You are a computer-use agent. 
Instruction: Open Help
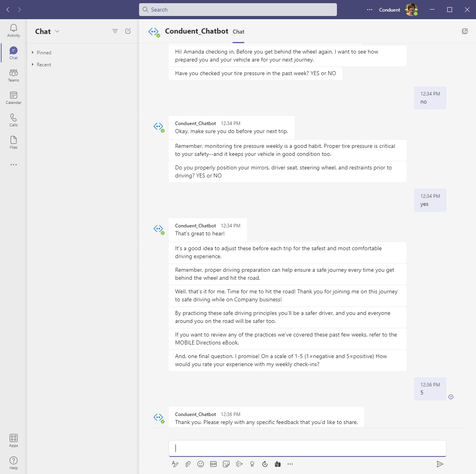click(x=13, y=463)
